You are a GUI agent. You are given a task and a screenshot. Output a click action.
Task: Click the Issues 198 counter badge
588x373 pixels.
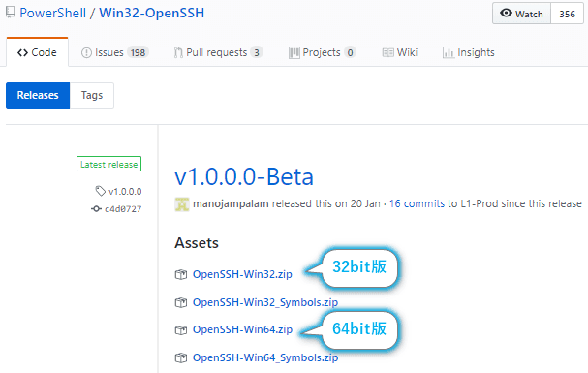(x=138, y=52)
